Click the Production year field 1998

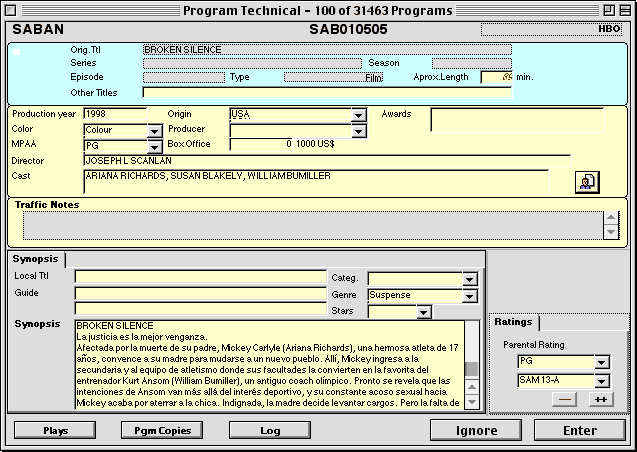pos(115,114)
